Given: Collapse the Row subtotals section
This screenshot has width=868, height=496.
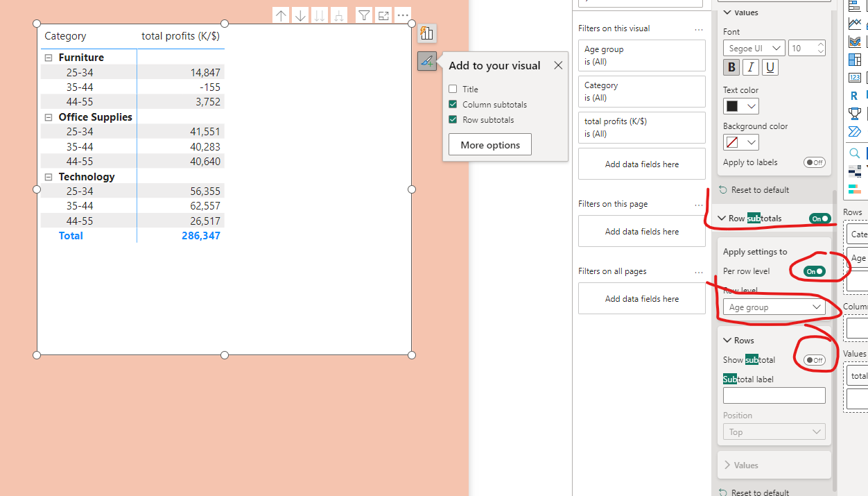Looking at the screenshot, I should [x=722, y=219].
